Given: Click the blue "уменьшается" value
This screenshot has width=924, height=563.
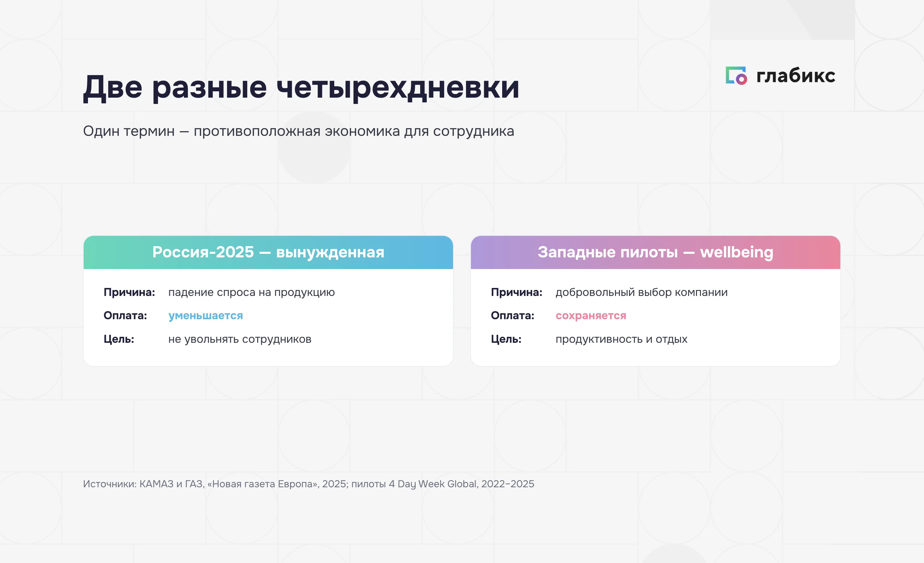Looking at the screenshot, I should coord(205,316).
